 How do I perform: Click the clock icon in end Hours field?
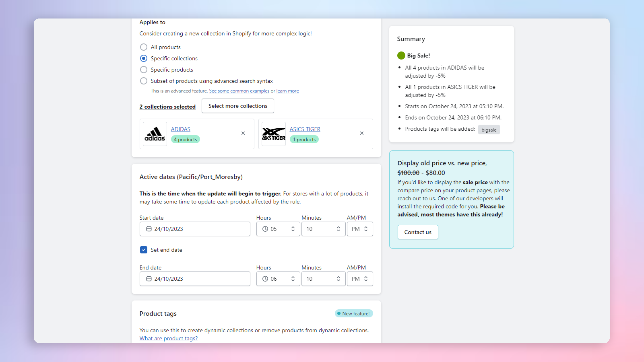pyautogui.click(x=265, y=278)
